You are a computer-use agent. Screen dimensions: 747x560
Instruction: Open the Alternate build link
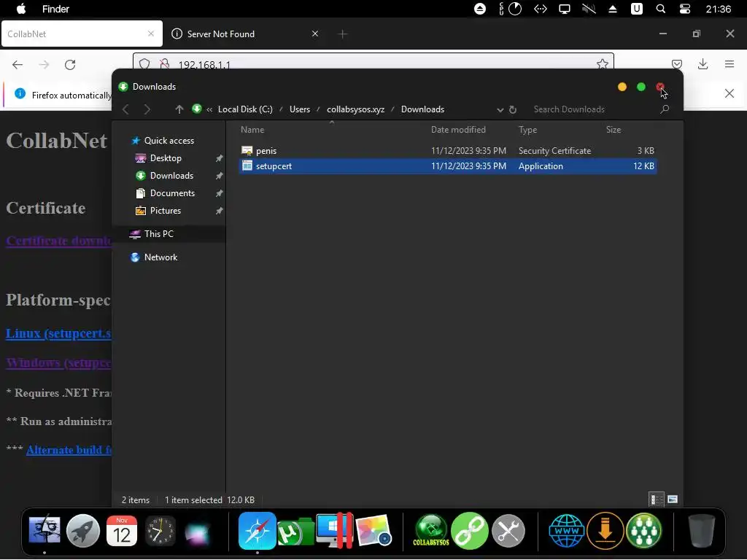pyautogui.click(x=69, y=450)
